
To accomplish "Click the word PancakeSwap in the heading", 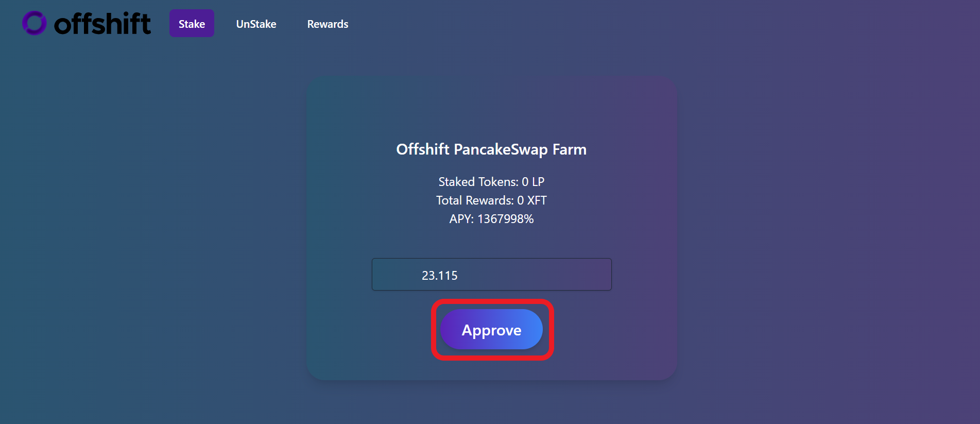I will pyautogui.click(x=501, y=149).
